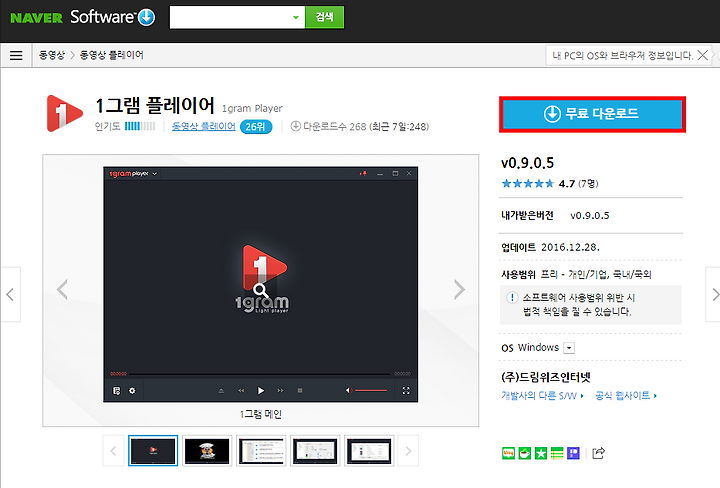Click the play button in player screenshot
This screenshot has height=488, width=720.
pos(260,391)
